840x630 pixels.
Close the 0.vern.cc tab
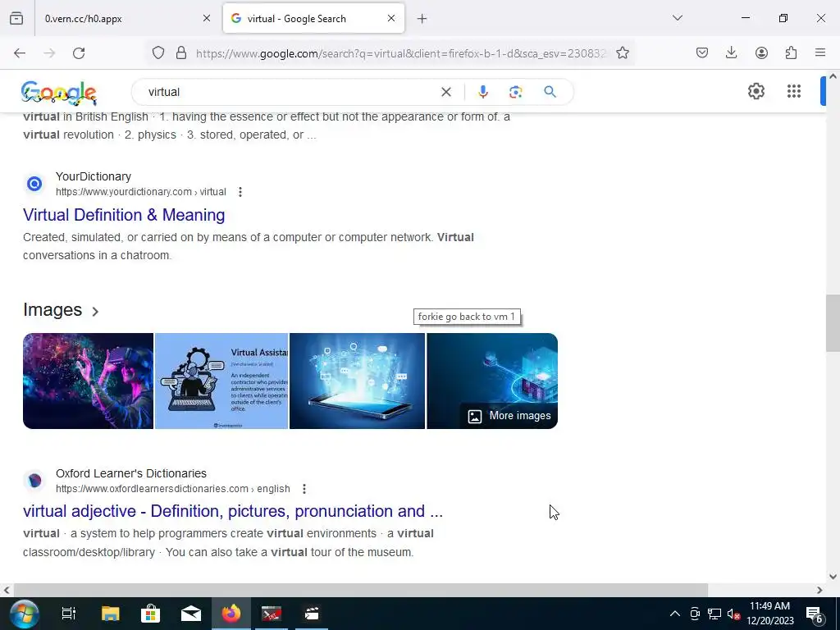point(206,18)
